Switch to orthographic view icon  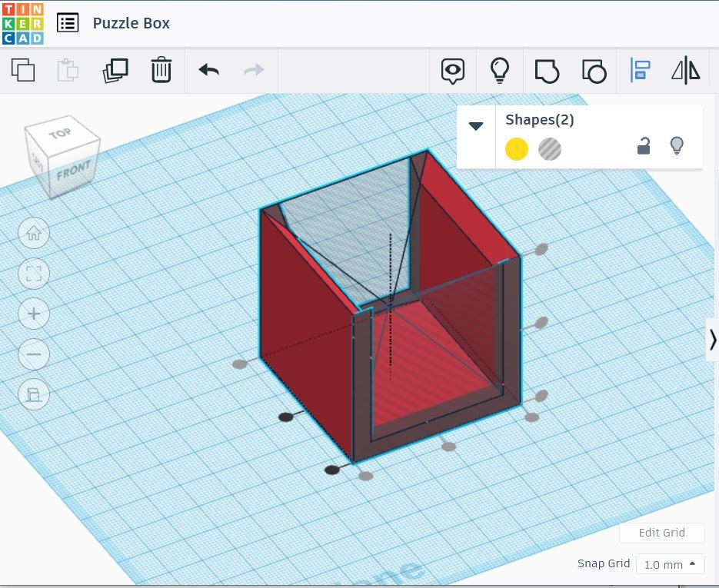[x=34, y=394]
